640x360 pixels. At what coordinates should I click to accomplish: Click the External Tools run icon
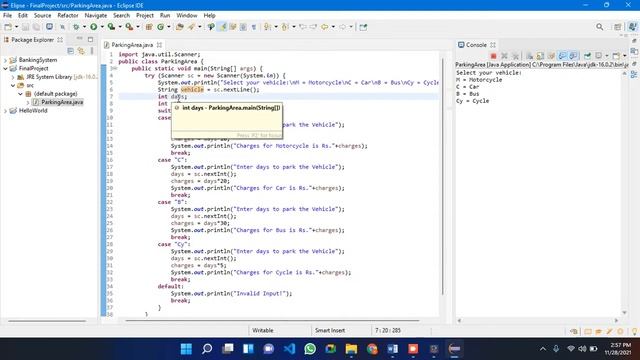tap(129, 27)
